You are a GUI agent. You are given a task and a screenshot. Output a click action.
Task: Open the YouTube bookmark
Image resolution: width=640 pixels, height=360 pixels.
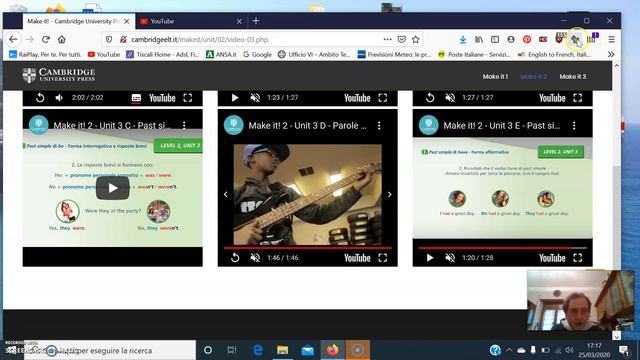tap(104, 54)
